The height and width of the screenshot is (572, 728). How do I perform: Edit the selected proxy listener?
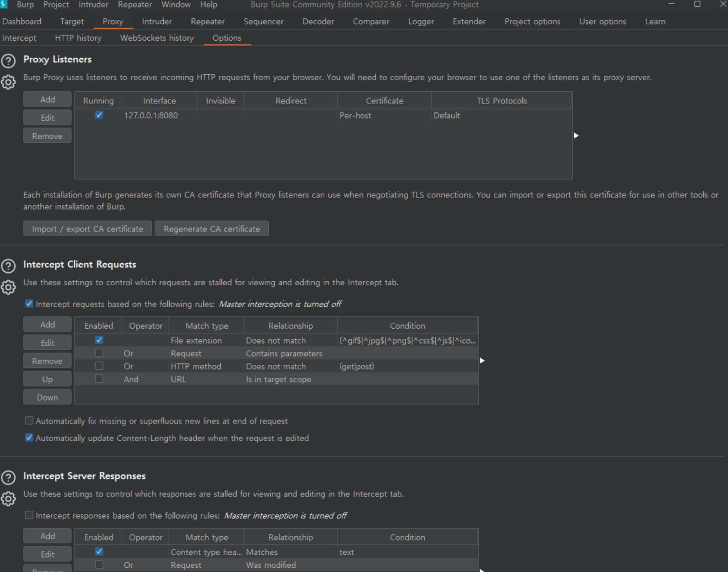tap(47, 117)
